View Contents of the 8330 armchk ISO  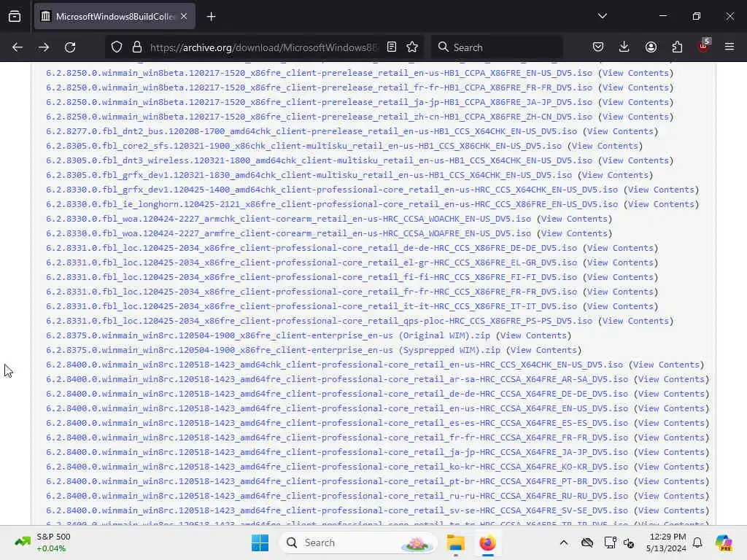click(x=574, y=219)
